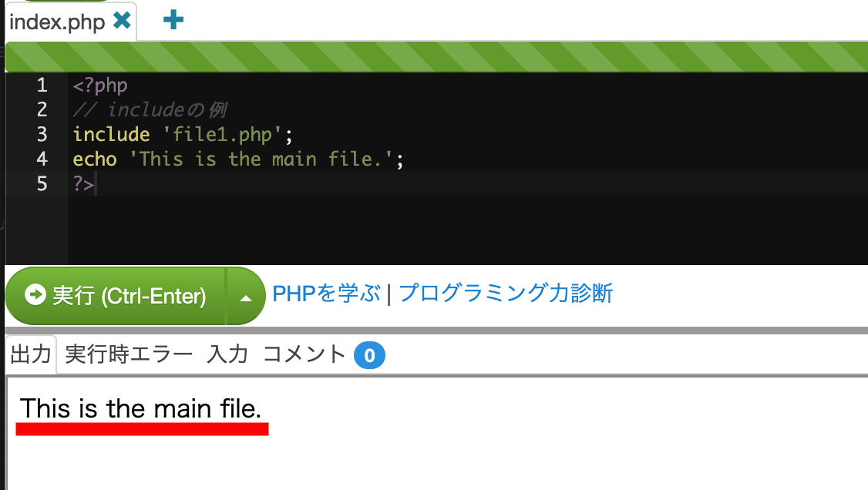This screenshot has height=490, width=868.
Task: Open the コメント tab
Action: pyautogui.click(x=305, y=354)
